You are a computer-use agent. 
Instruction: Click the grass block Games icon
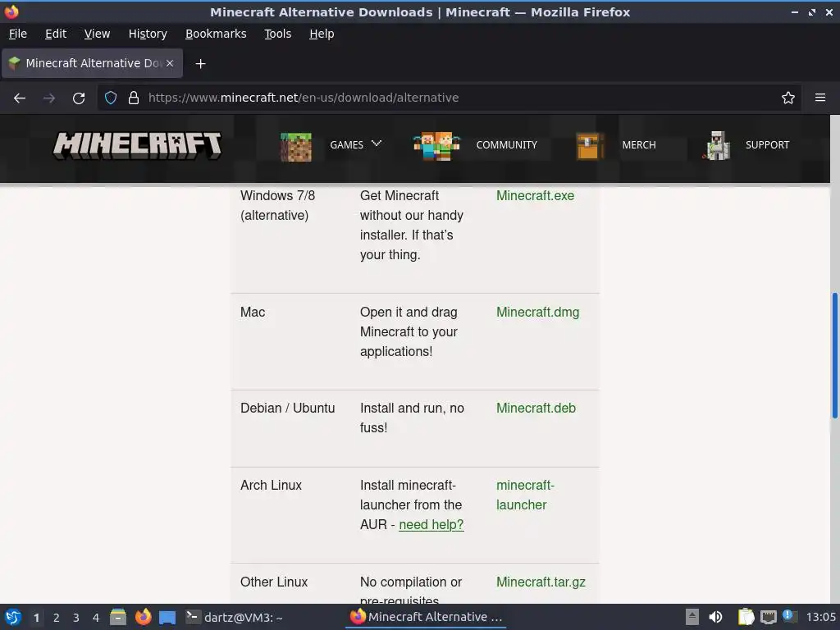coord(295,146)
